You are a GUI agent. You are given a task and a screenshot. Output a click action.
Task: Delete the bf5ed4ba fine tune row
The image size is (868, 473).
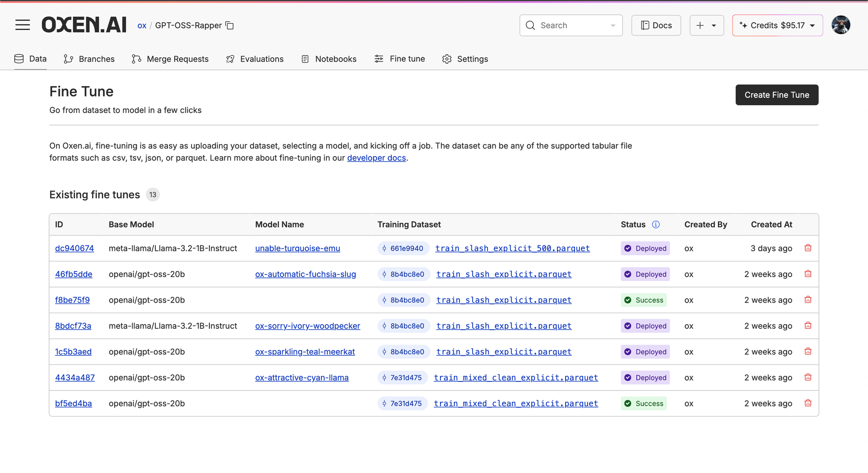(x=808, y=403)
